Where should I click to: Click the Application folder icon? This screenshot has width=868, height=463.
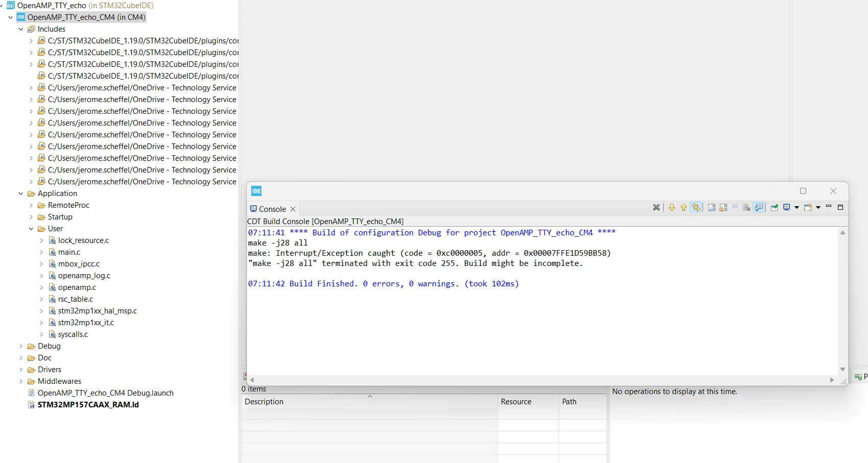coord(31,193)
